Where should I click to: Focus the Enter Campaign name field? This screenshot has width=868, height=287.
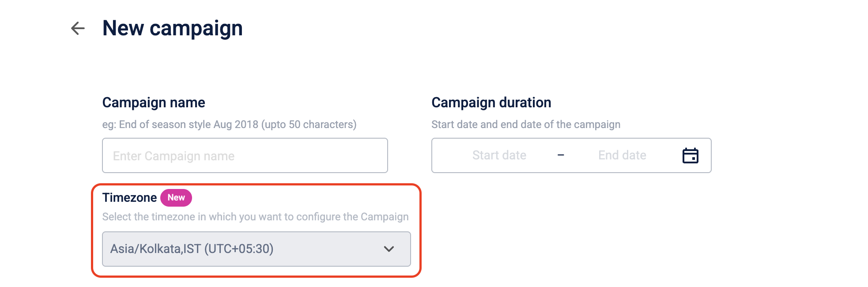pyautogui.click(x=245, y=155)
